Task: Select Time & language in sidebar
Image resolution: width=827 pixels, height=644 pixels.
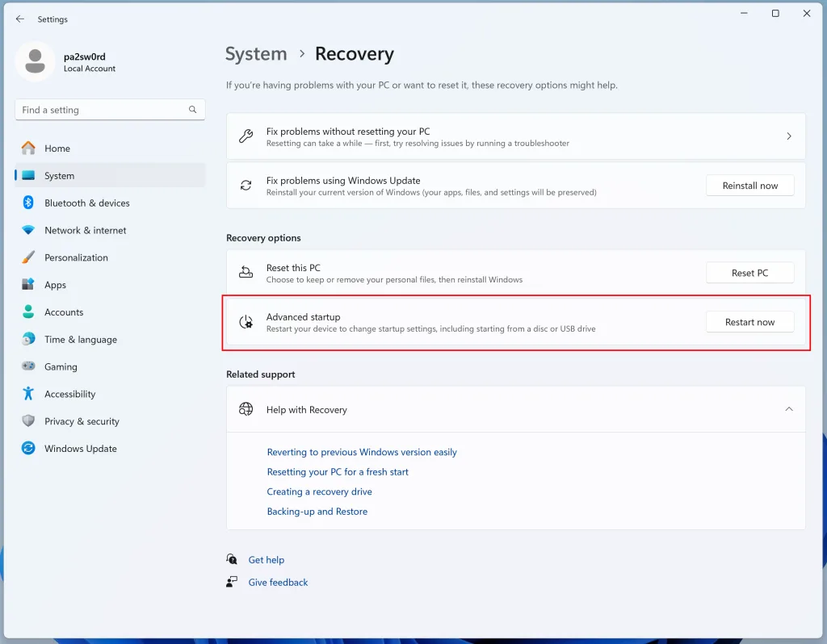Action: click(x=80, y=340)
